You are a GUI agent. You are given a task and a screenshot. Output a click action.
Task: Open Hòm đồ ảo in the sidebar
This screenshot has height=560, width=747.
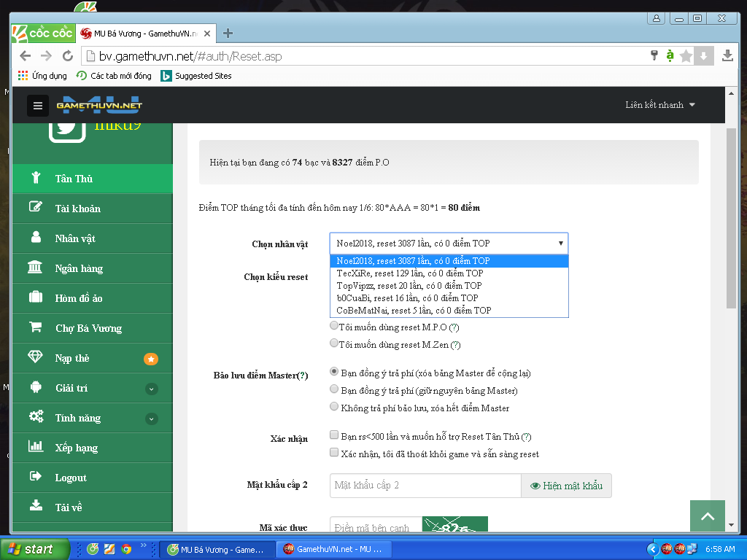pyautogui.click(x=93, y=298)
